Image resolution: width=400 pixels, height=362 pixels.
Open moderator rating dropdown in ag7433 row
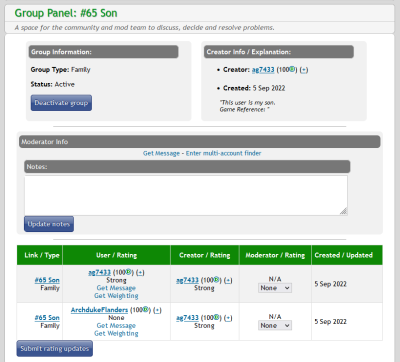coord(275,288)
